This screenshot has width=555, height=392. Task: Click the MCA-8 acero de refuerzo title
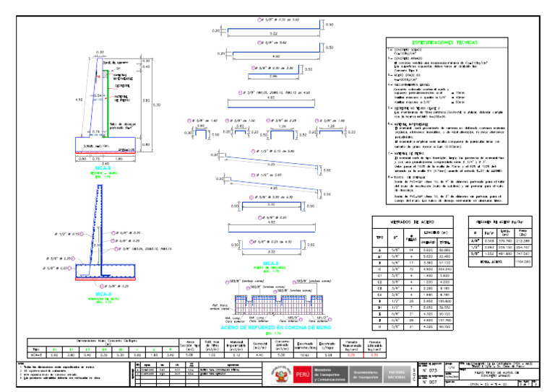tap(270, 263)
